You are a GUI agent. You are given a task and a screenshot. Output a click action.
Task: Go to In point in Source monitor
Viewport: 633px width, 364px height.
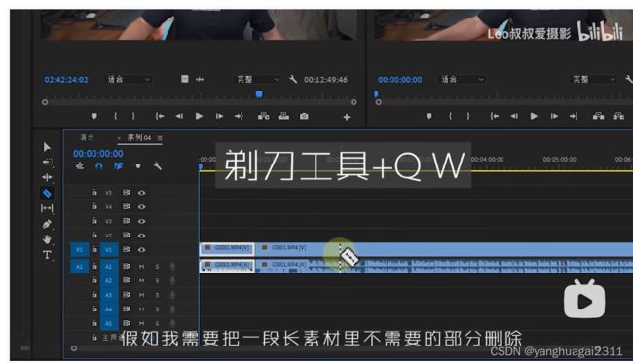tap(160, 116)
